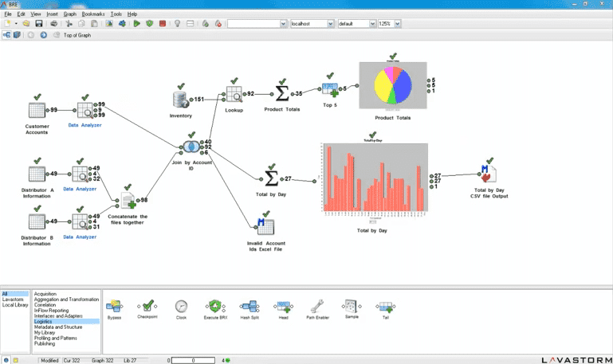Screen dimensions: 613x364
Task: Click the Top of Graph breadcrumb
Action: (x=77, y=35)
